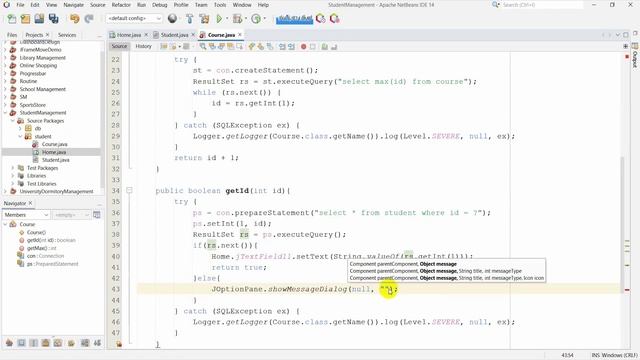The height and width of the screenshot is (360, 640).
Task: Toggle Sort by Name filter in Navigator
Action: click(x=85, y=343)
